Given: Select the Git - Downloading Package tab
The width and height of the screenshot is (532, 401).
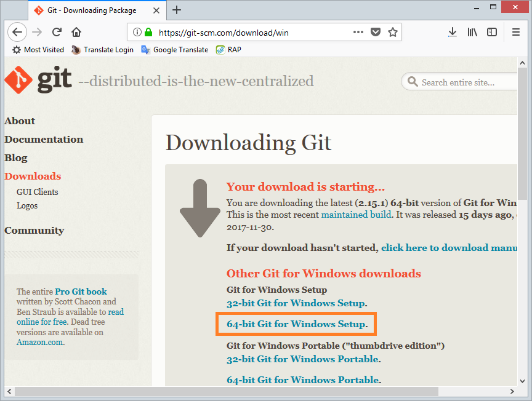Looking at the screenshot, I should pos(97,10).
